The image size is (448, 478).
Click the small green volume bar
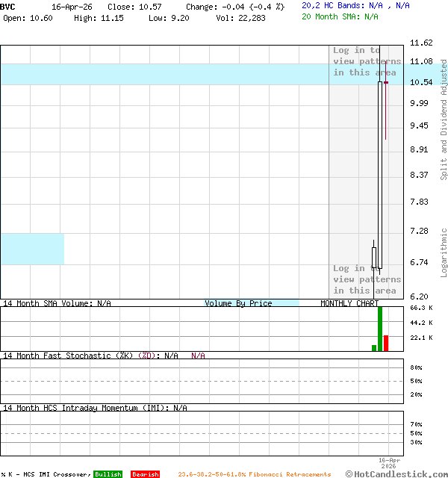tap(374, 347)
